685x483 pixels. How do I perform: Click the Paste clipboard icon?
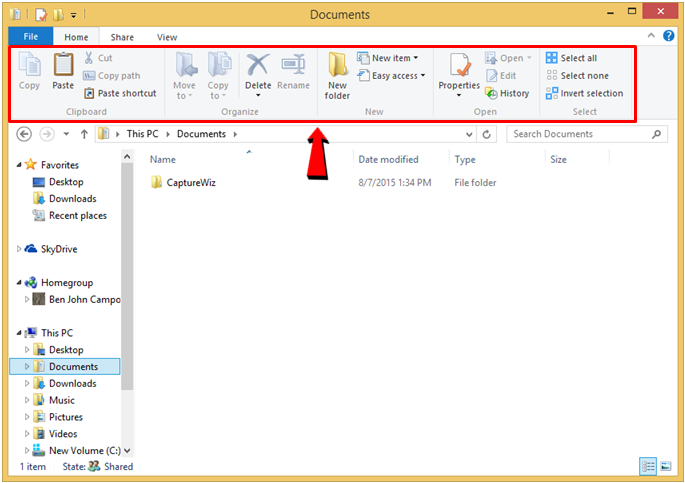[63, 64]
